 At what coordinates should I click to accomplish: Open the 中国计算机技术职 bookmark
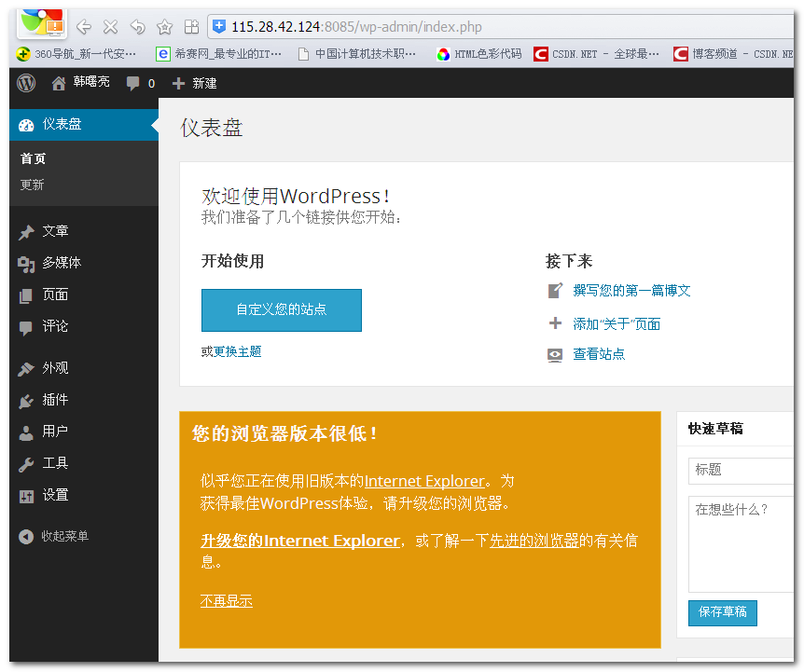tap(357, 54)
